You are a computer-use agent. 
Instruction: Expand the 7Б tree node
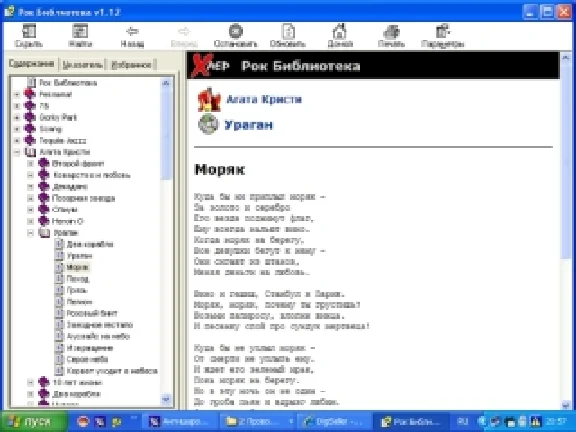(17, 106)
